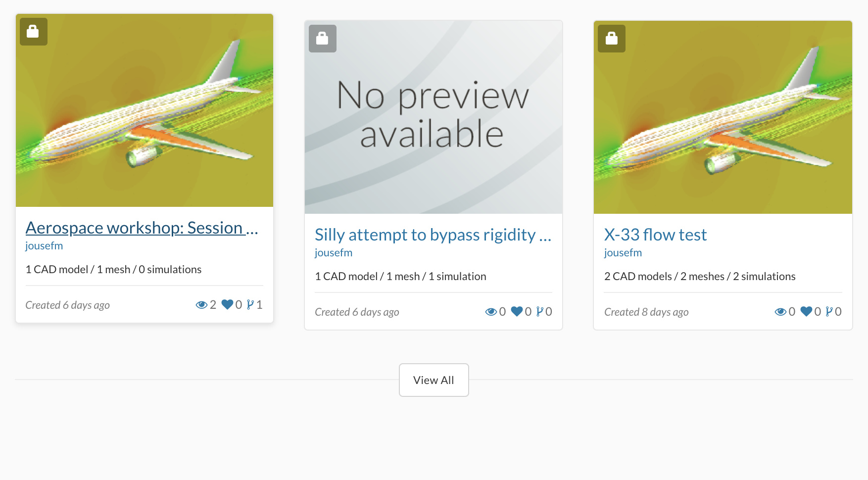This screenshot has height=480, width=868.
Task: Visit jousefm profile under X-33 flow test
Action: coord(623,253)
